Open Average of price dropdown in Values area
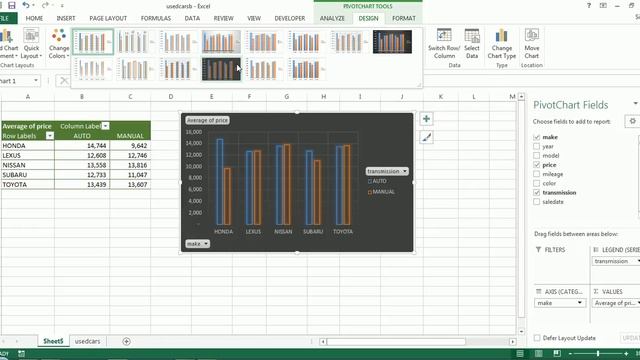640x360 pixels. click(x=638, y=303)
